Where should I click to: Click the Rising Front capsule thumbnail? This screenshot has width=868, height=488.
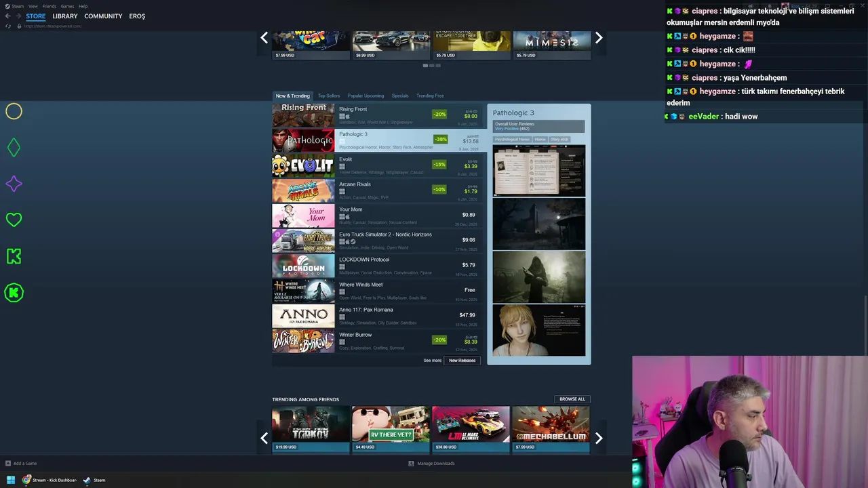pos(303,115)
